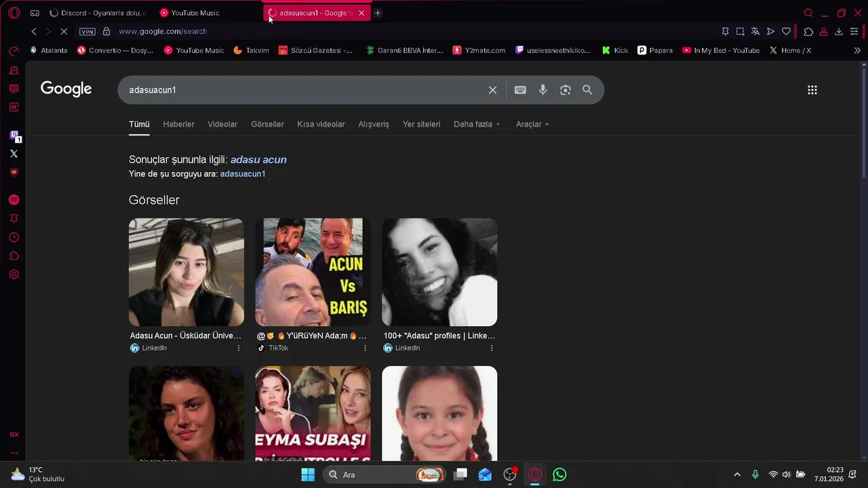Show more bookmarks with double chevron
Viewport: 868px width, 488px height.
pyautogui.click(x=857, y=50)
